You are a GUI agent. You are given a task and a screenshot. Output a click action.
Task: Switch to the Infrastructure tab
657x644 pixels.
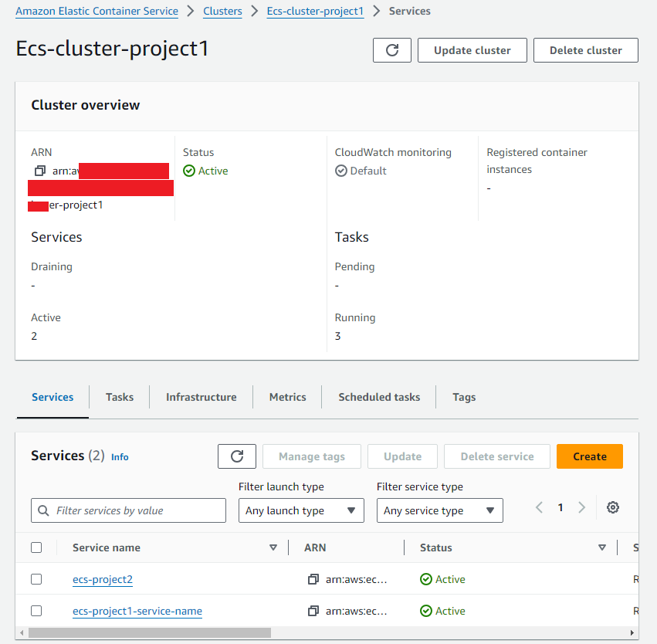[x=201, y=397]
